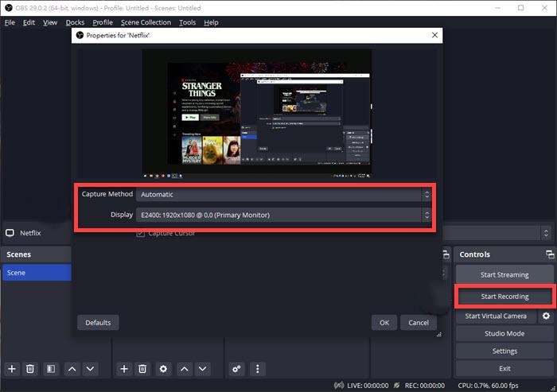The height and width of the screenshot is (392, 557).
Task: Click the Exit button
Action: coord(504,368)
